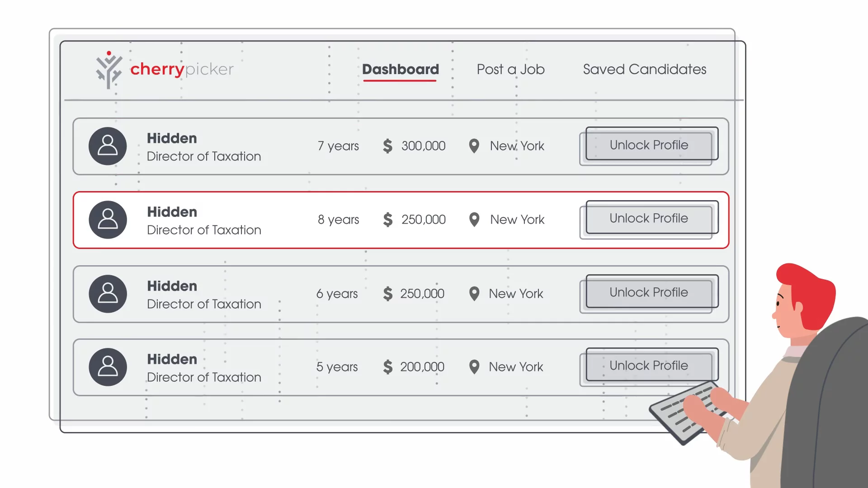Image resolution: width=868 pixels, height=488 pixels.
Task: Click the location pin in the 5 years row
Action: [x=474, y=367]
